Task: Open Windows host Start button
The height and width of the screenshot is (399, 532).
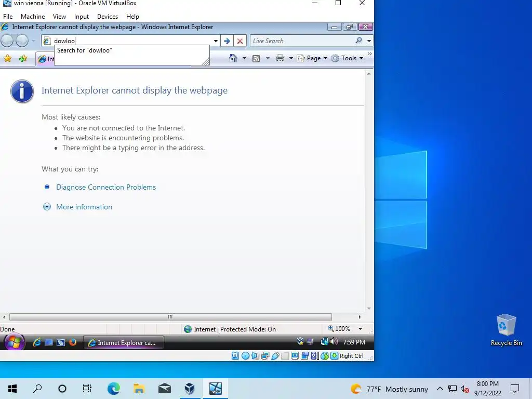Action: pos(12,389)
